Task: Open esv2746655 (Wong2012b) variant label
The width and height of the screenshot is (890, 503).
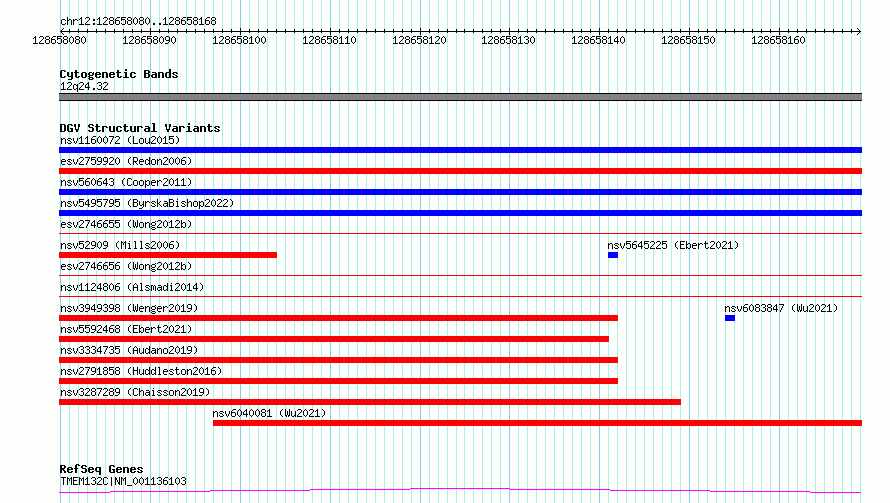Action: [x=126, y=224]
